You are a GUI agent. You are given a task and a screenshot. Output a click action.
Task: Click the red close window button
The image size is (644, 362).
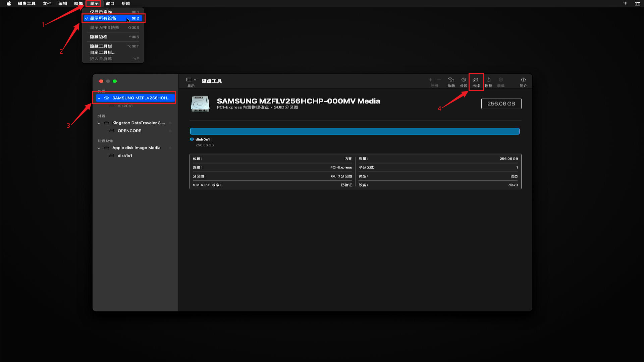click(x=101, y=81)
